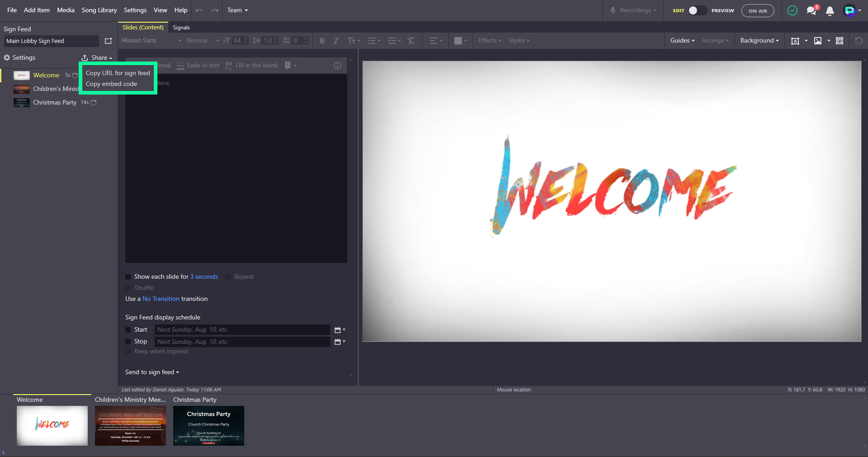Image resolution: width=868 pixels, height=457 pixels.
Task: Click the Share button
Action: (x=97, y=58)
